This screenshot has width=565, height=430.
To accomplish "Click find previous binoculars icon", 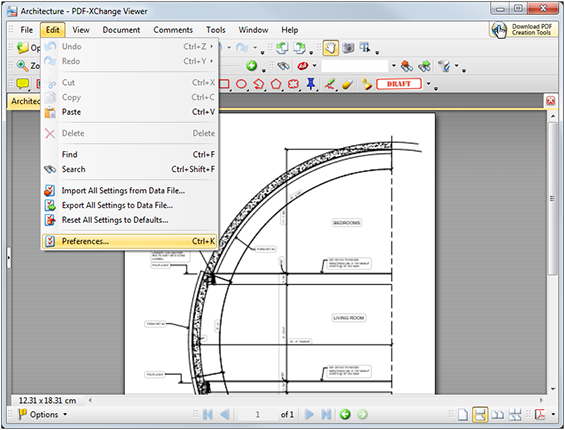I will [407, 66].
